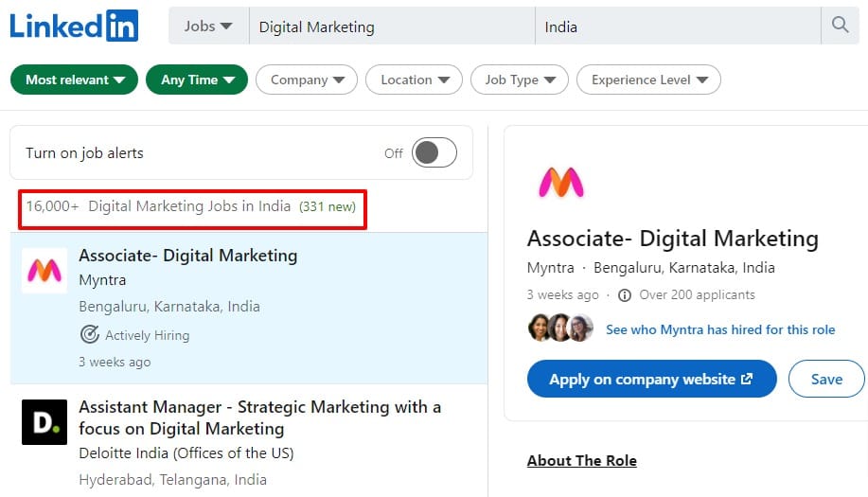Expand the Job Type filter
Viewport: 868px width, 497px height.
pyautogui.click(x=520, y=80)
